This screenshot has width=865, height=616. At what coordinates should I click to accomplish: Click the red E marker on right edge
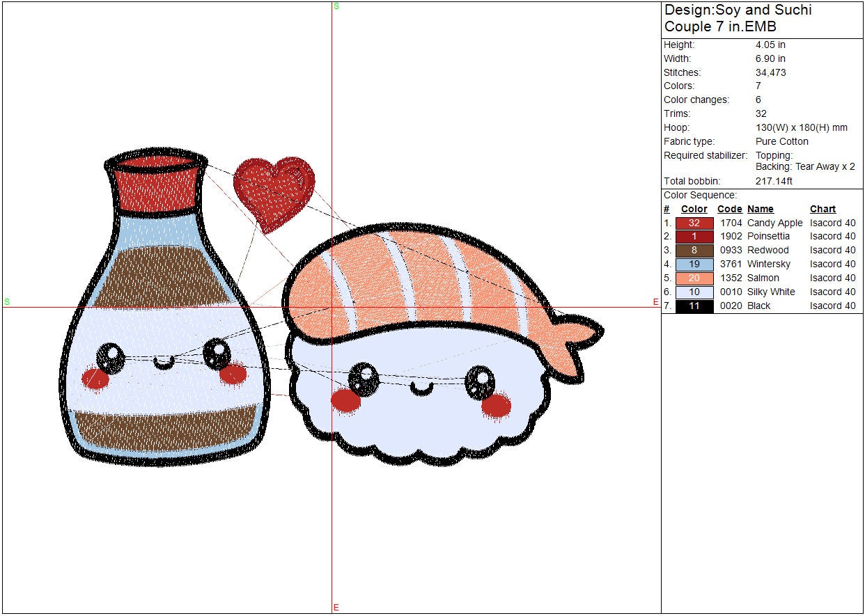tap(655, 302)
